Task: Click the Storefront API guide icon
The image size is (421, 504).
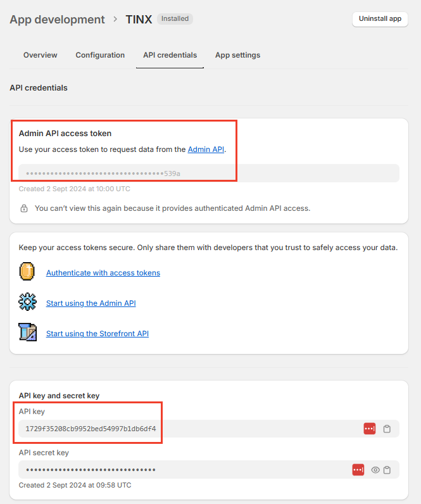Action: (28, 333)
